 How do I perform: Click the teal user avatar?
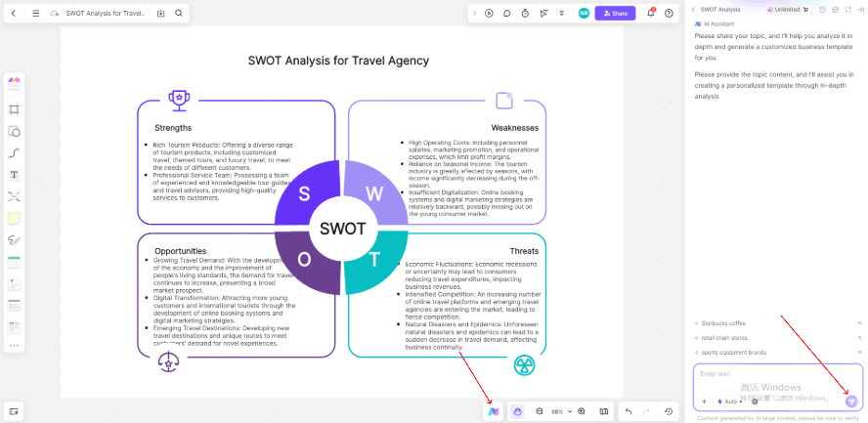pos(584,14)
